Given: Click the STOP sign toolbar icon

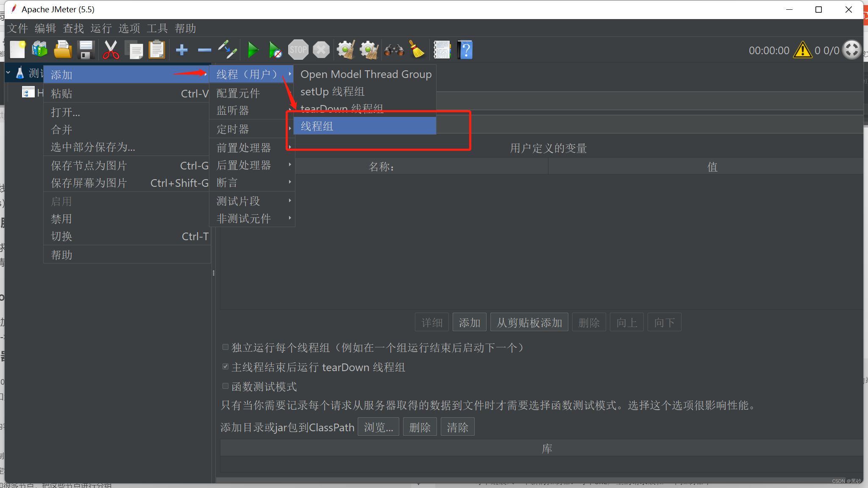Looking at the screenshot, I should coord(298,50).
